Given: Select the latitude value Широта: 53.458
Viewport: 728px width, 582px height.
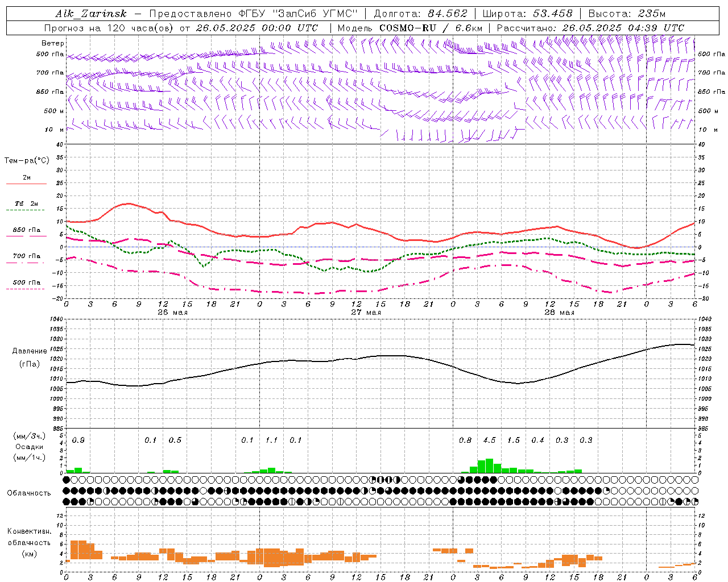Looking at the screenshot, I should 527,14.
